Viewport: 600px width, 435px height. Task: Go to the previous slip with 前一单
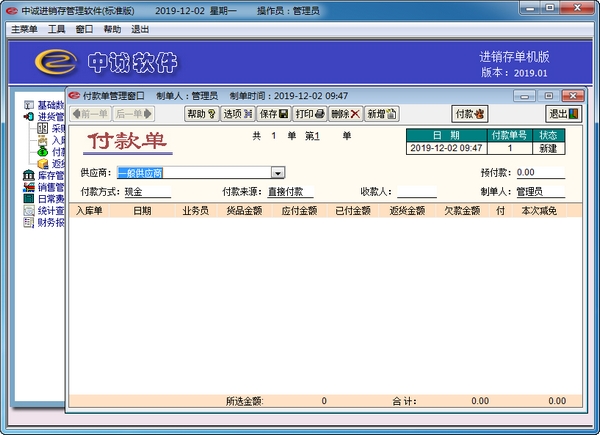pos(90,114)
